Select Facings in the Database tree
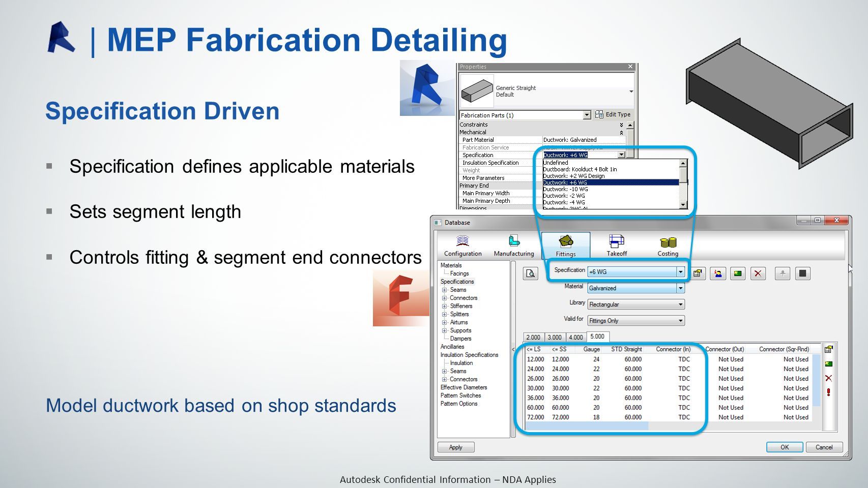The height and width of the screenshot is (488, 868). point(459,273)
